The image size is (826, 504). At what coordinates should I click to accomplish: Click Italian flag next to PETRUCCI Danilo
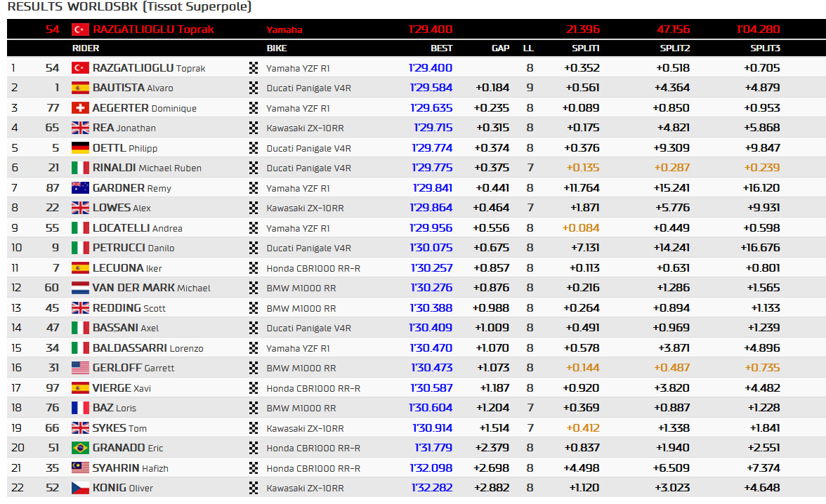pyautogui.click(x=80, y=248)
